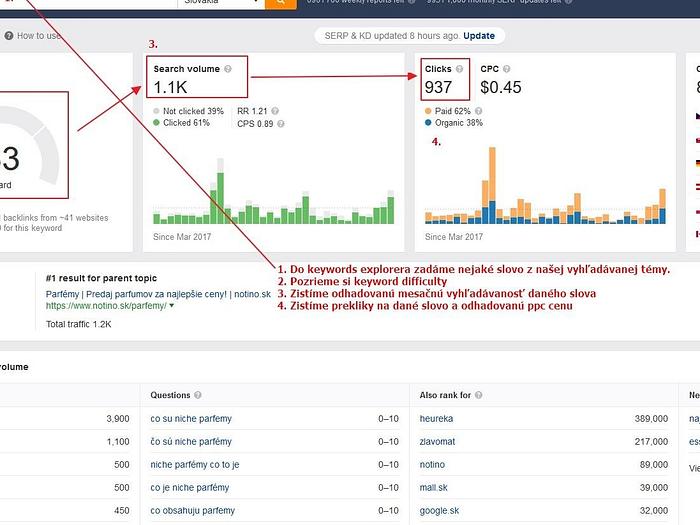Click Update to refresh SERP & KD
700x525 pixels.
click(478, 36)
